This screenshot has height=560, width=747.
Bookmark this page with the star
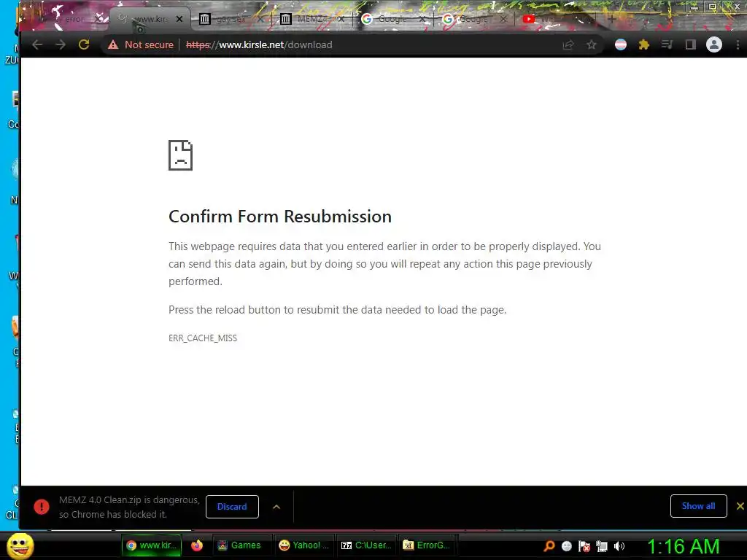pyautogui.click(x=591, y=44)
